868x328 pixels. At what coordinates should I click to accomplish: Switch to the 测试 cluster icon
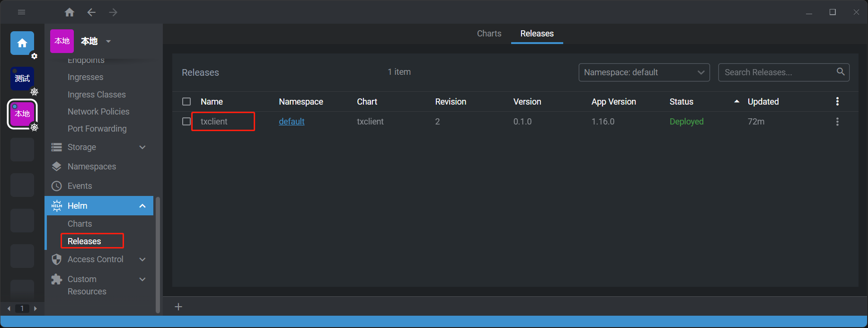click(x=22, y=79)
